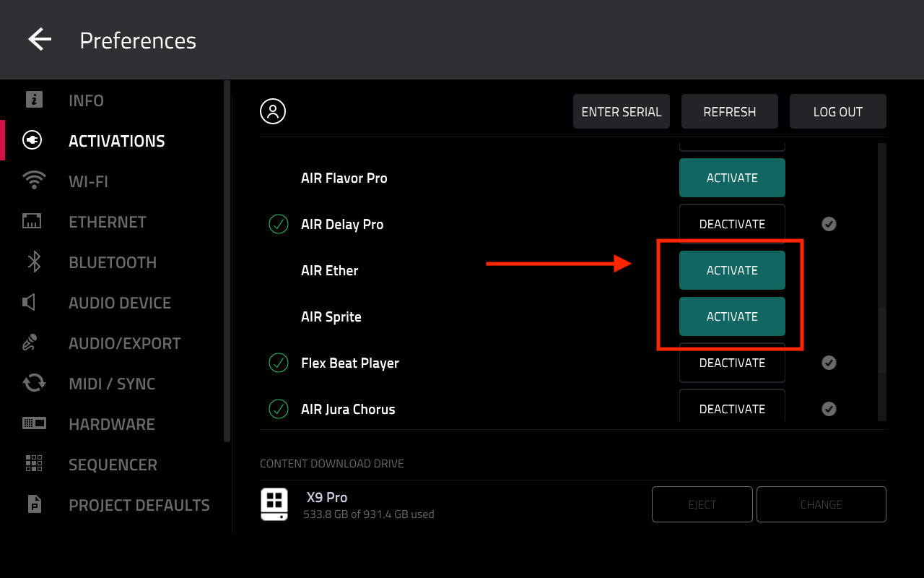Select the AIR Flavor Pro label
Image resolution: width=924 pixels, height=578 pixels.
coord(344,178)
